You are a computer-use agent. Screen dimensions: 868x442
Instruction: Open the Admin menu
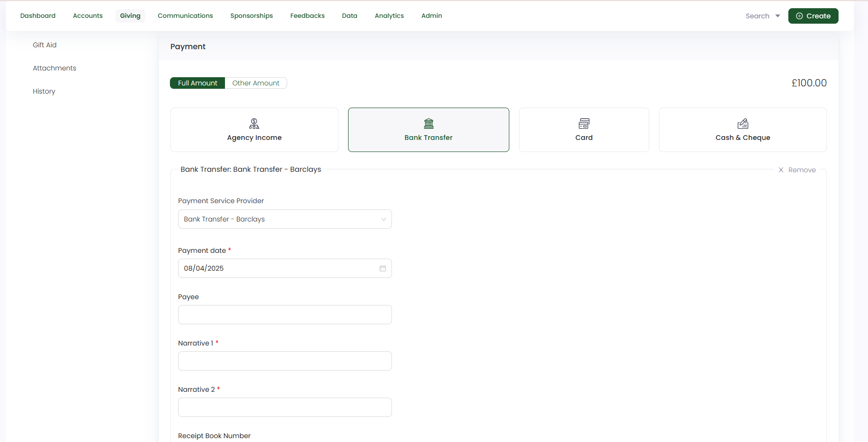pyautogui.click(x=432, y=16)
